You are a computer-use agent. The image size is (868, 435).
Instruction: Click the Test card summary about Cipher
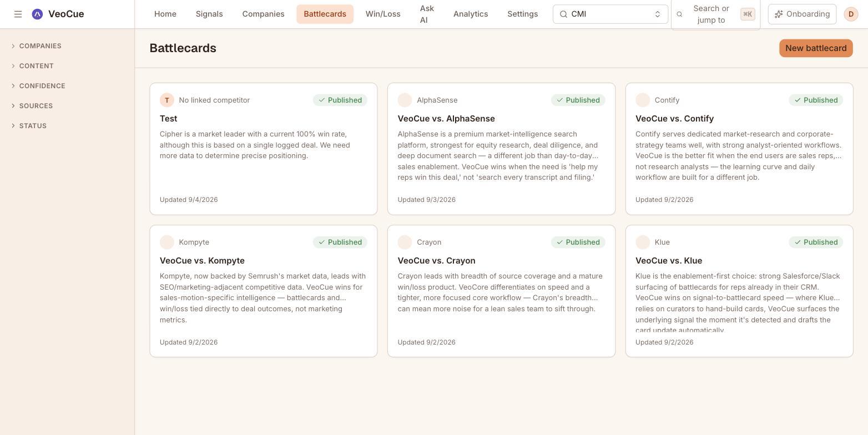click(255, 145)
